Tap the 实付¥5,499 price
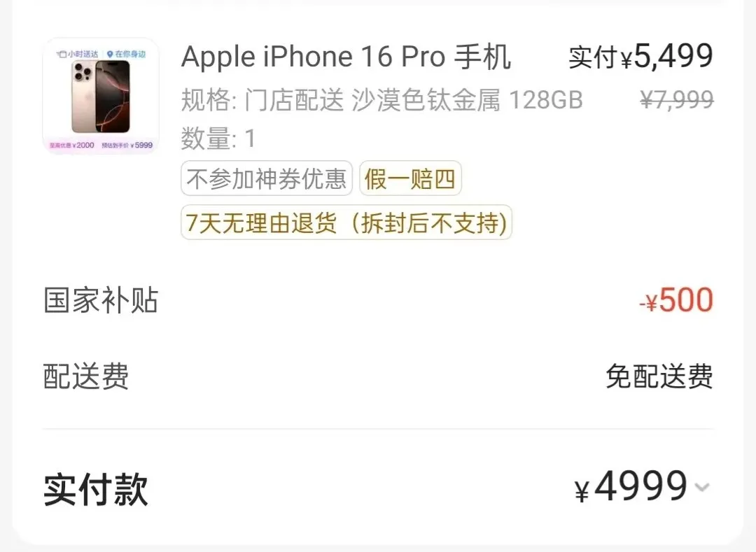The image size is (756, 552). pyautogui.click(x=640, y=57)
